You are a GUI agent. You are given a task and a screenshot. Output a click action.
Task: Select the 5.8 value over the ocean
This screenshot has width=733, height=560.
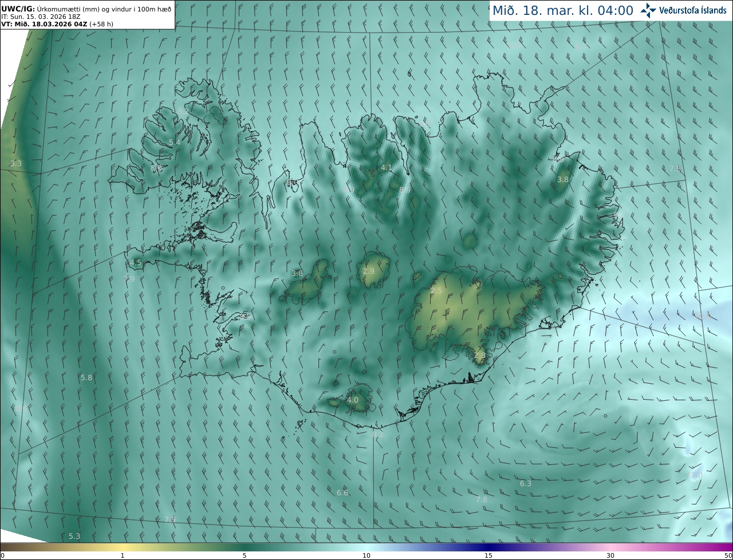pyautogui.click(x=86, y=377)
